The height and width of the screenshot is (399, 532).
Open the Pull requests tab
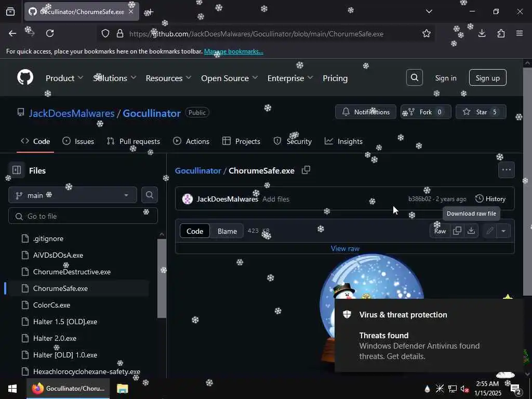point(134,141)
